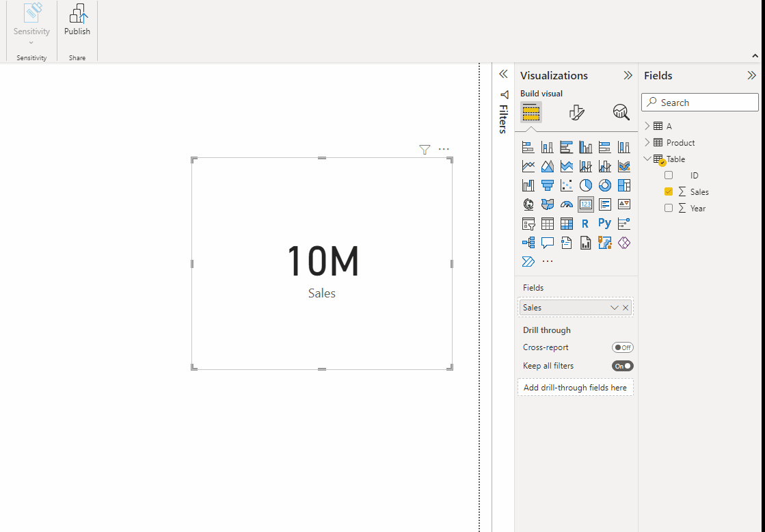Select the paginated report visual
Viewport: 765px width, 532px height.
585,243
